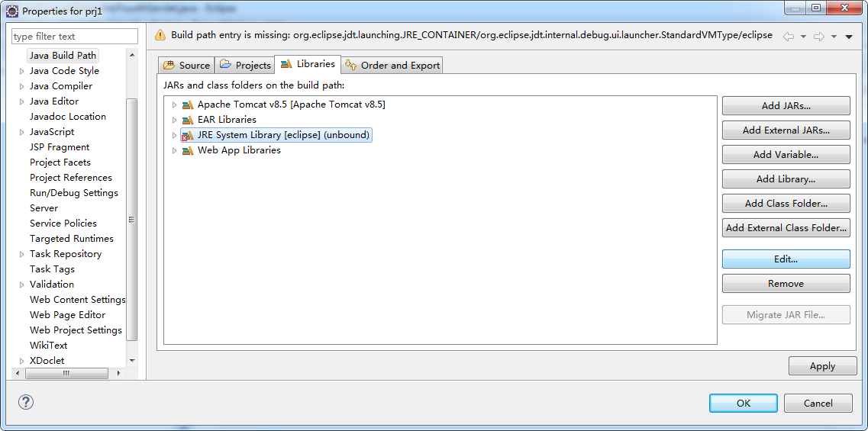Image resolution: width=868 pixels, height=431 pixels.
Task: Select Javadoc Location in the tree
Action: tap(67, 117)
